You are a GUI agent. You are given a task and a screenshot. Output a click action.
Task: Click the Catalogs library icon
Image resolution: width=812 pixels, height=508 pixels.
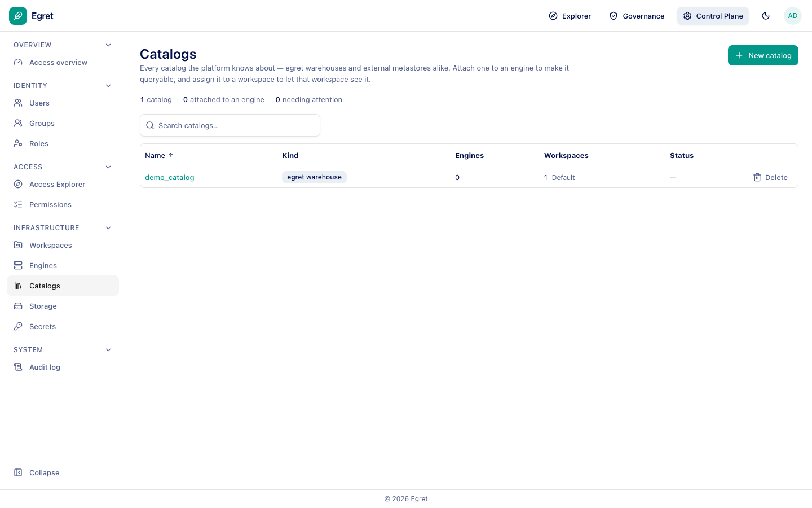click(x=18, y=286)
